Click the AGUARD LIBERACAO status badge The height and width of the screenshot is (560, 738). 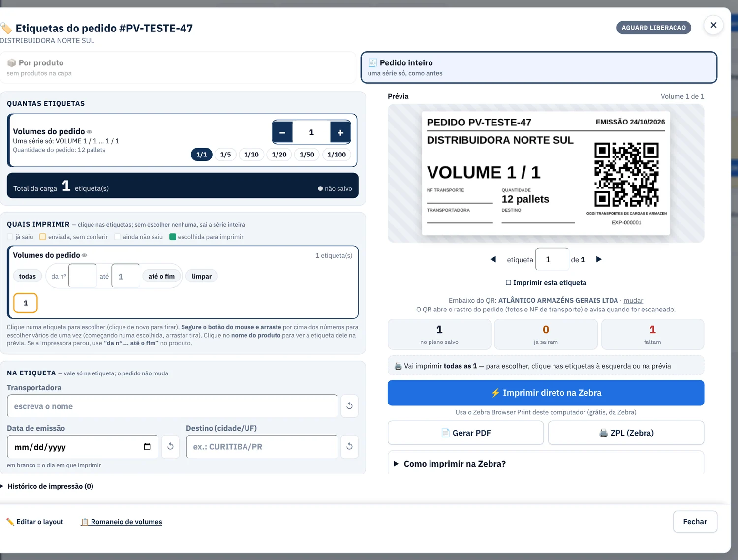[653, 28]
